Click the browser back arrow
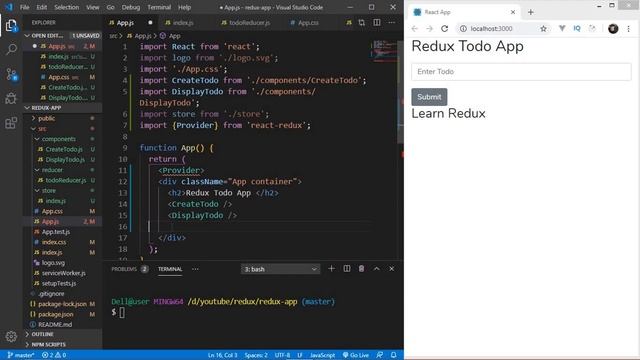This screenshot has height=360, width=640. point(415,29)
